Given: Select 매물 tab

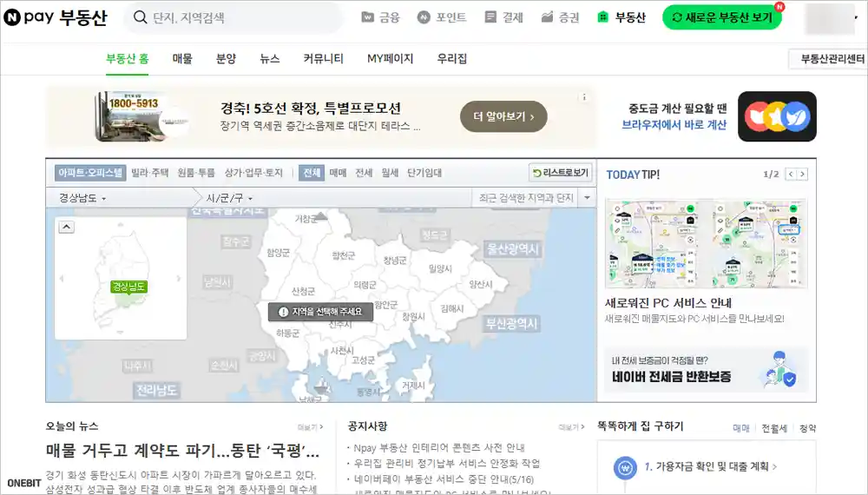Looking at the screenshot, I should click(x=182, y=59).
